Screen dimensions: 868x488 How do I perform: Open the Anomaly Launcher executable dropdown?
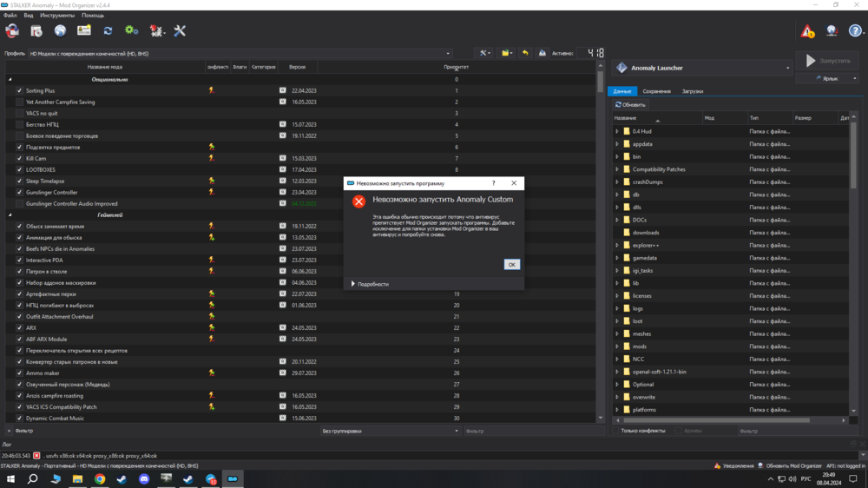pos(788,68)
